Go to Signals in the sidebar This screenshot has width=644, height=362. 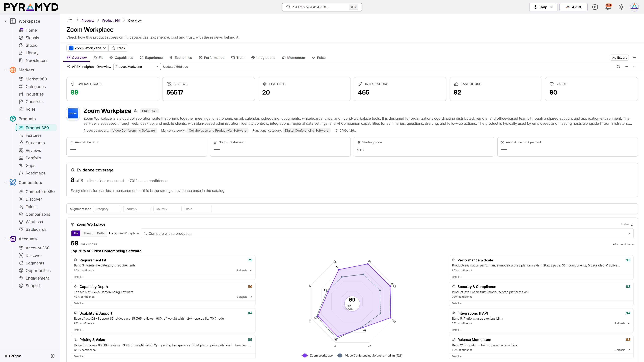pos(32,38)
